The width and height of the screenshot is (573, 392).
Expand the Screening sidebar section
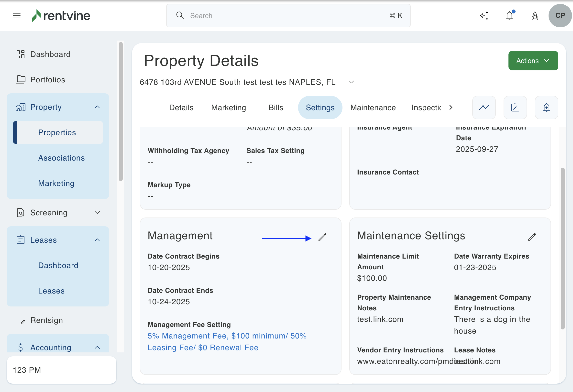[97, 213]
